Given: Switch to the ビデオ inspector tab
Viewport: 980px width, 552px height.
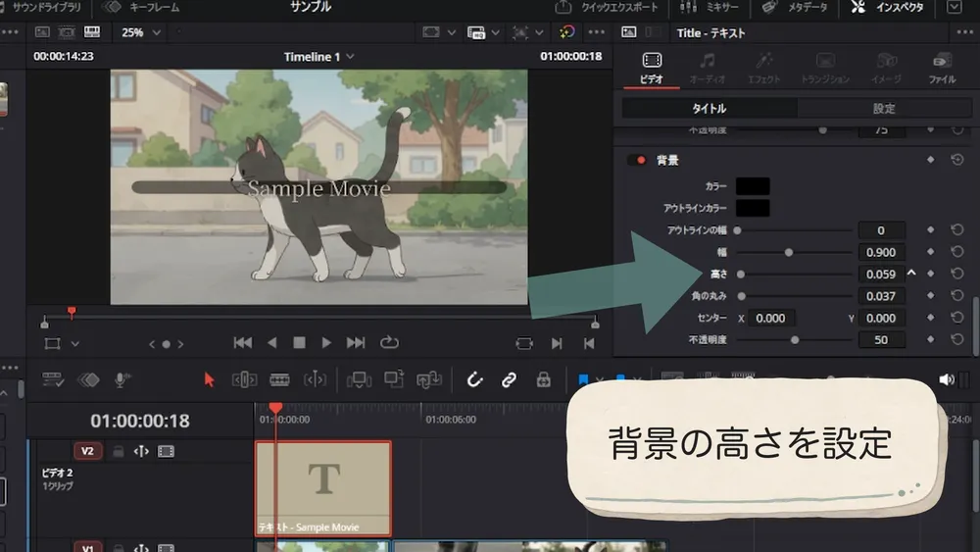Looking at the screenshot, I should point(652,68).
